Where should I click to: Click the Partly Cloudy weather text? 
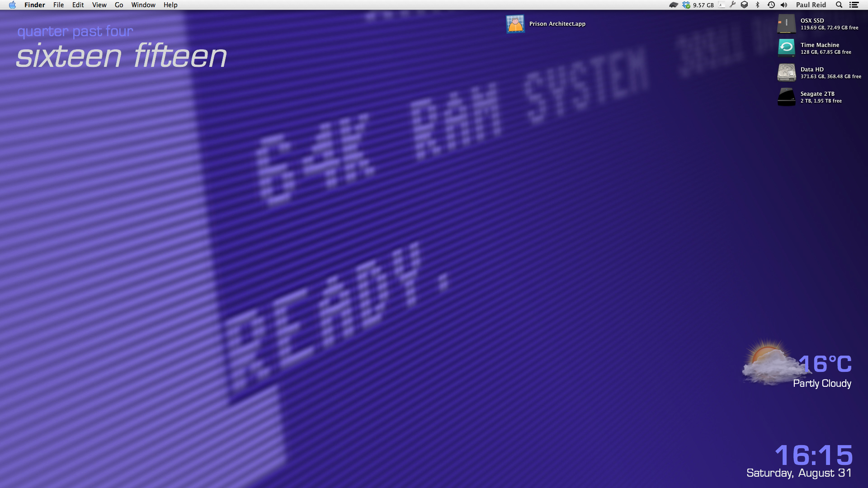coord(822,383)
